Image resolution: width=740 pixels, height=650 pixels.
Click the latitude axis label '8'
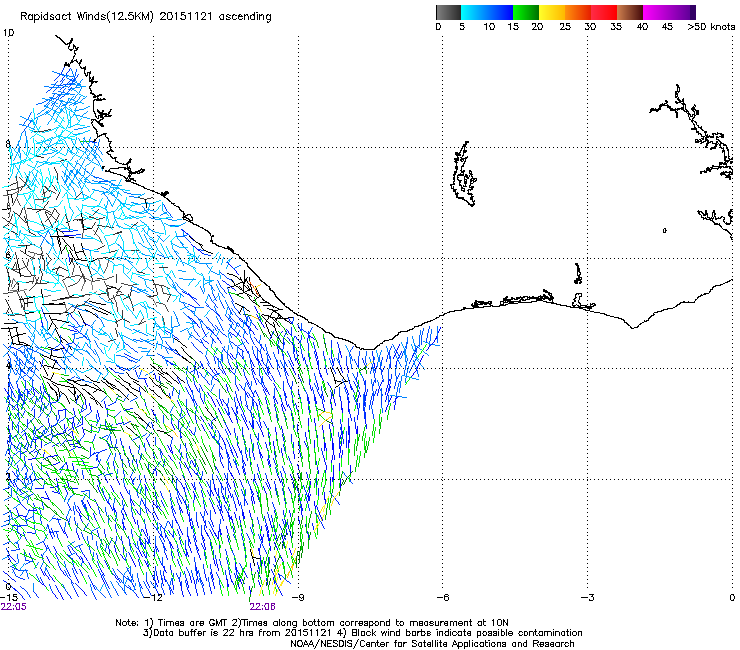8,144
